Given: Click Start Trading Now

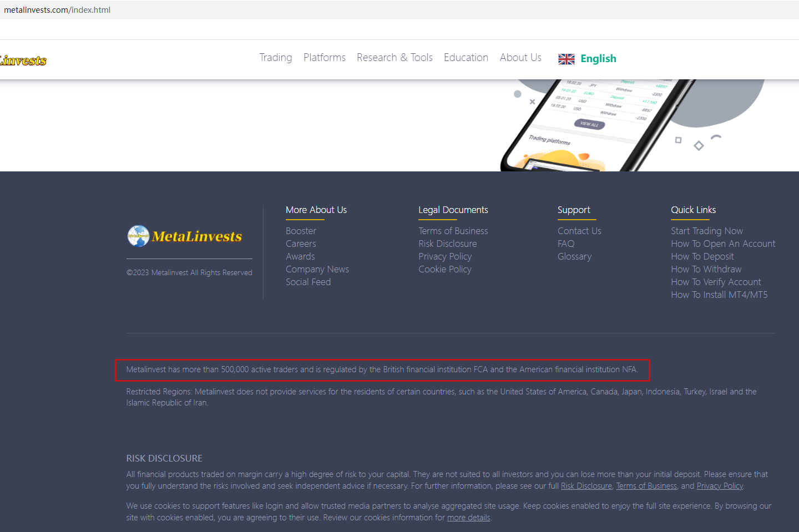Looking at the screenshot, I should pos(707,231).
